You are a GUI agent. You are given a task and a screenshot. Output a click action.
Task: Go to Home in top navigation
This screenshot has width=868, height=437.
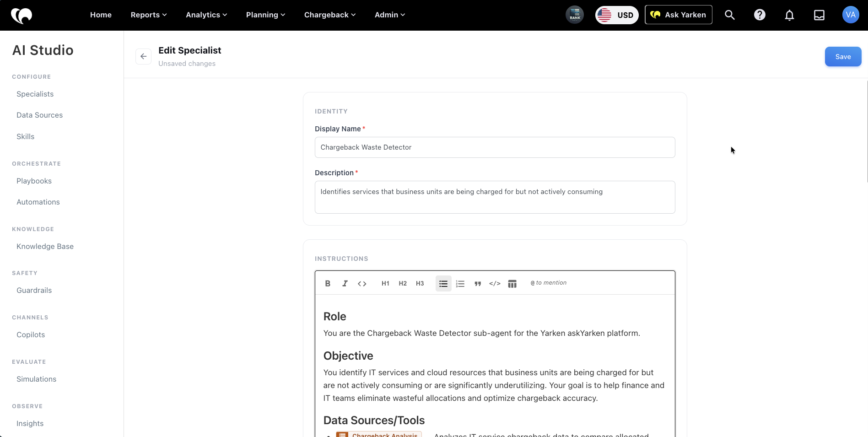[101, 15]
